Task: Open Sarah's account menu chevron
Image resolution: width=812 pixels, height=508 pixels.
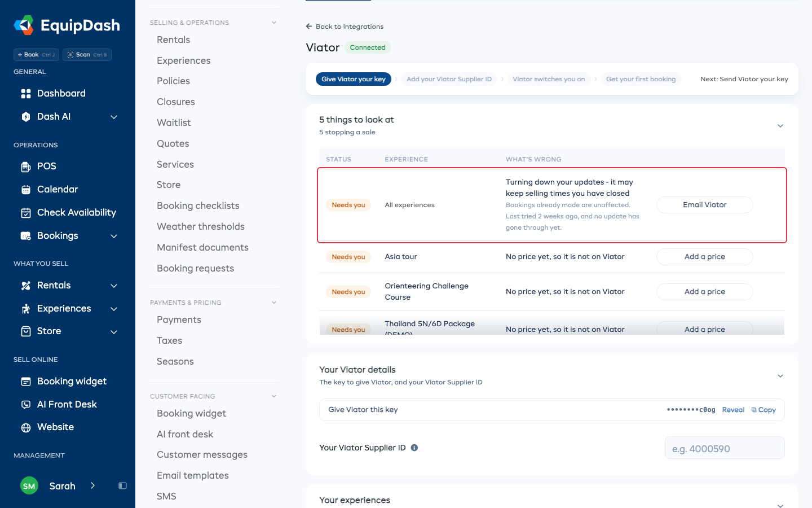Action: [x=92, y=485]
